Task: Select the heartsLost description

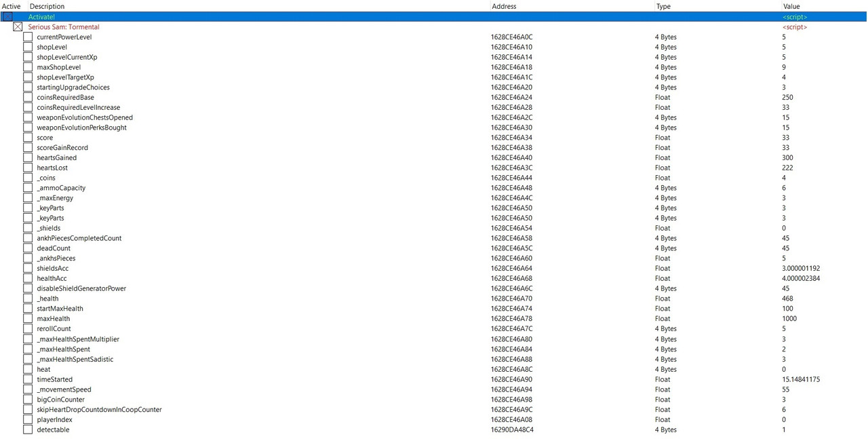Action: pos(52,168)
